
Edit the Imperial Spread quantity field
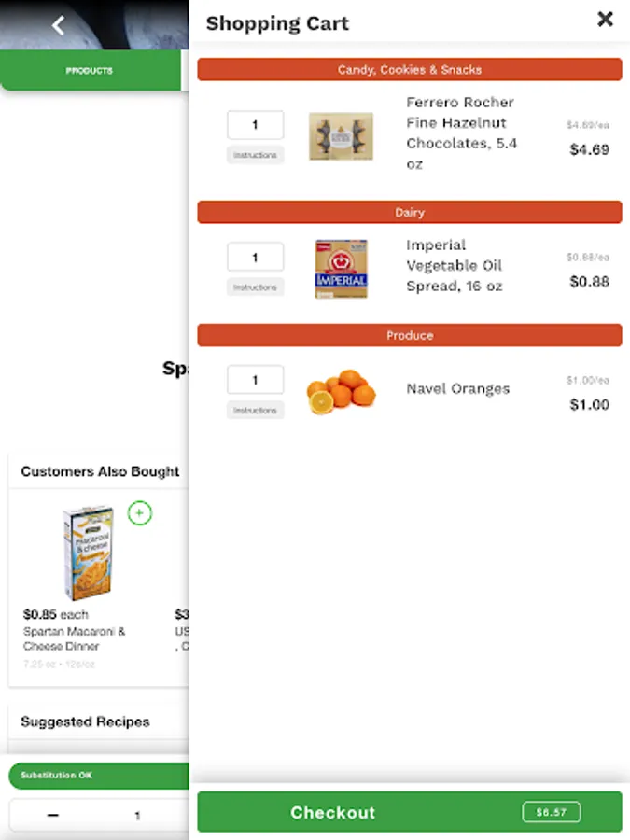click(255, 257)
